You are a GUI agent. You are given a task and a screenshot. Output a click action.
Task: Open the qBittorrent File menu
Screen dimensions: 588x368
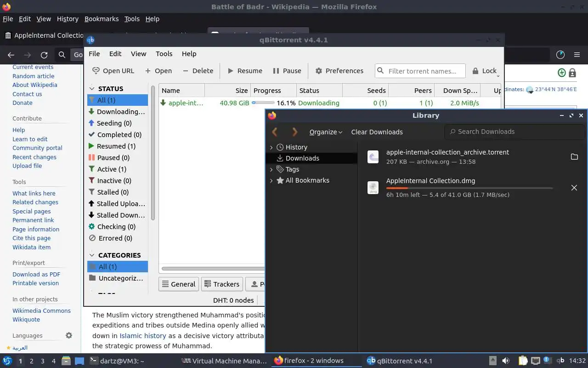94,54
